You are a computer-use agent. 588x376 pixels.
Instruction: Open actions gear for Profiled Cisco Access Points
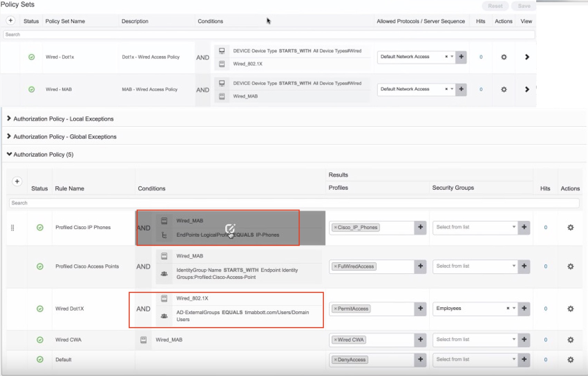click(570, 266)
